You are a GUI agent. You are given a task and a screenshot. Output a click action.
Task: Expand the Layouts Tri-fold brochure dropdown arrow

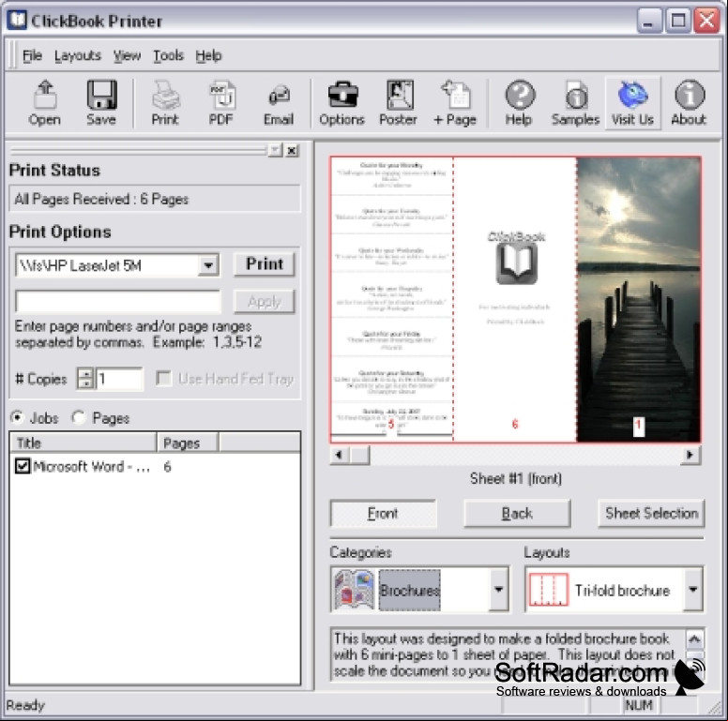(693, 589)
